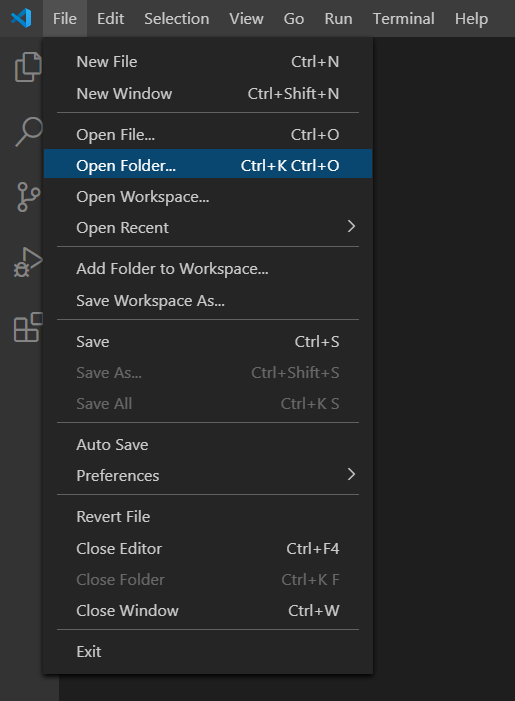Open the Selection menu
The width and height of the screenshot is (515, 701).
(177, 19)
